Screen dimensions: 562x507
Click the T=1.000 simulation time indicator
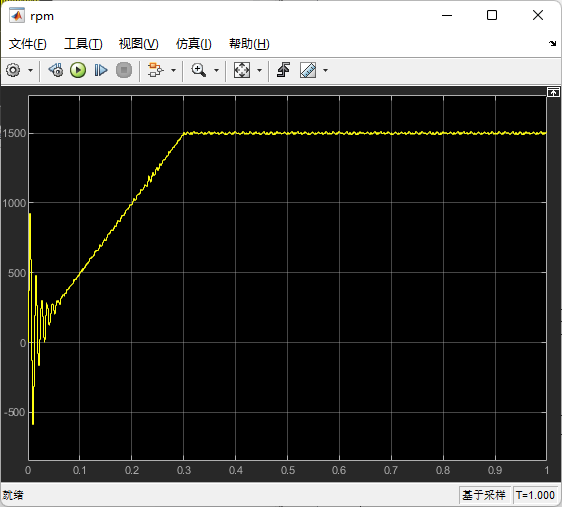pyautogui.click(x=535, y=495)
